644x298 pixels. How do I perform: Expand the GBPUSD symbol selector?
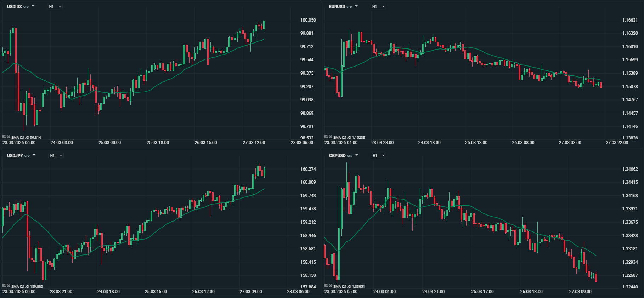tap(356, 155)
